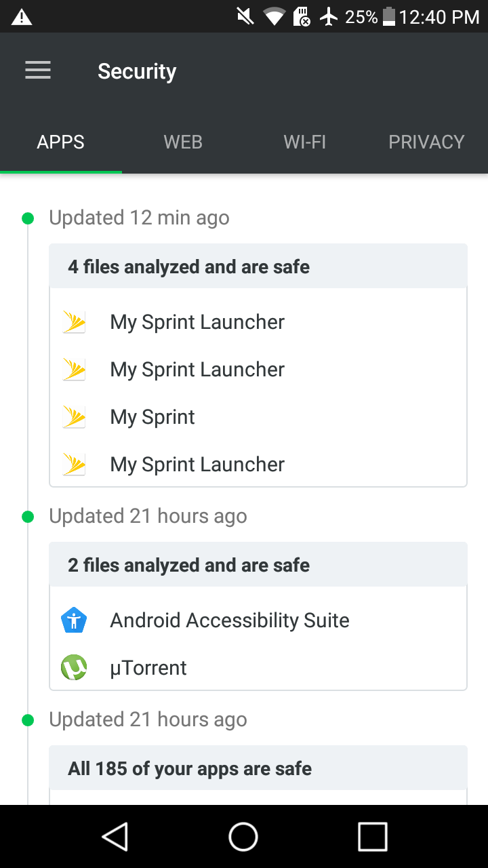The width and height of the screenshot is (488, 868).
Task: Select the APPS tab
Action: 61,142
